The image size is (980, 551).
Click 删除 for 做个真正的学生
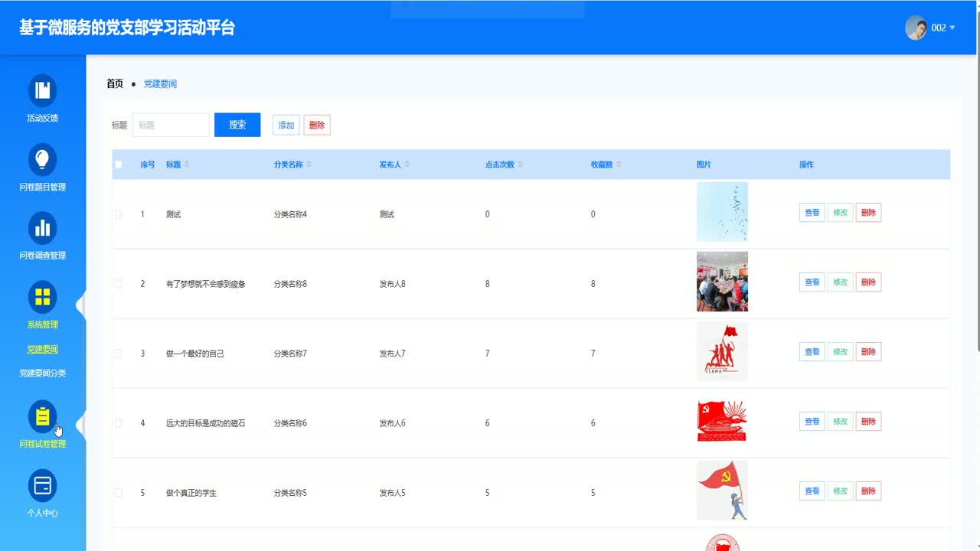click(x=868, y=491)
